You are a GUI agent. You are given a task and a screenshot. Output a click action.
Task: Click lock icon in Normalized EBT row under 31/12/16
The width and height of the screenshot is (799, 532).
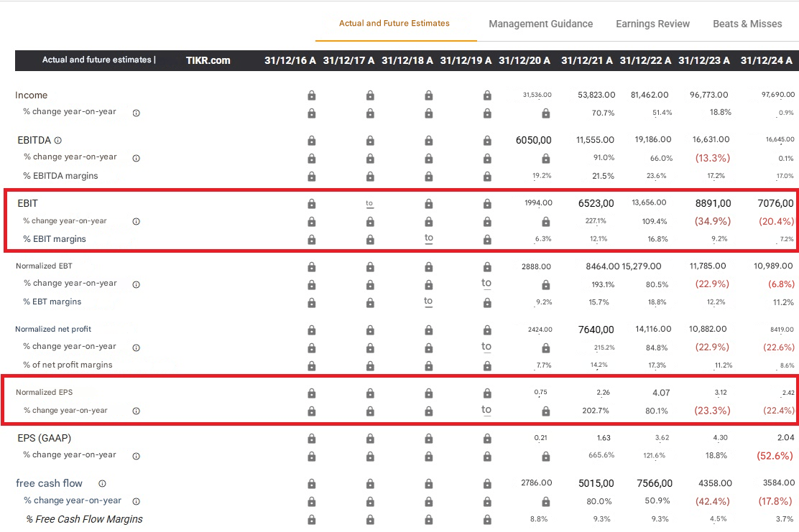(311, 267)
